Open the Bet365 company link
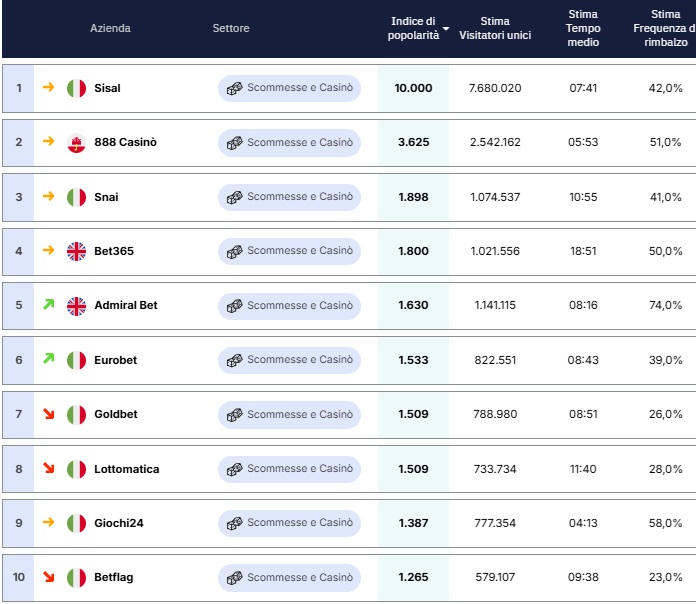The height and width of the screenshot is (604, 696). tap(114, 251)
